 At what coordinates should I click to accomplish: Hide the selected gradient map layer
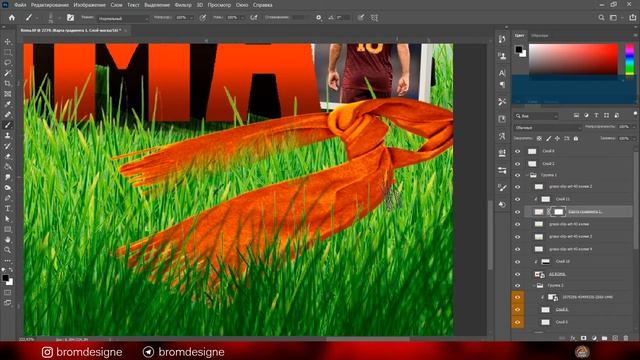click(518, 212)
